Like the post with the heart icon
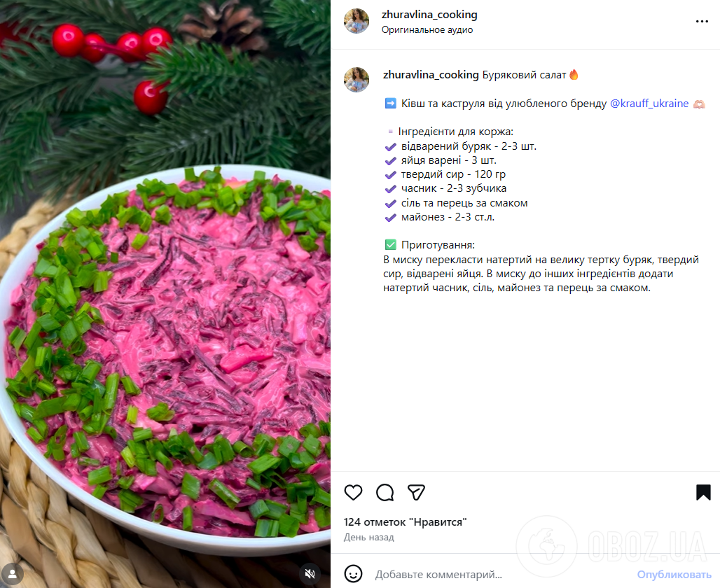 click(353, 493)
